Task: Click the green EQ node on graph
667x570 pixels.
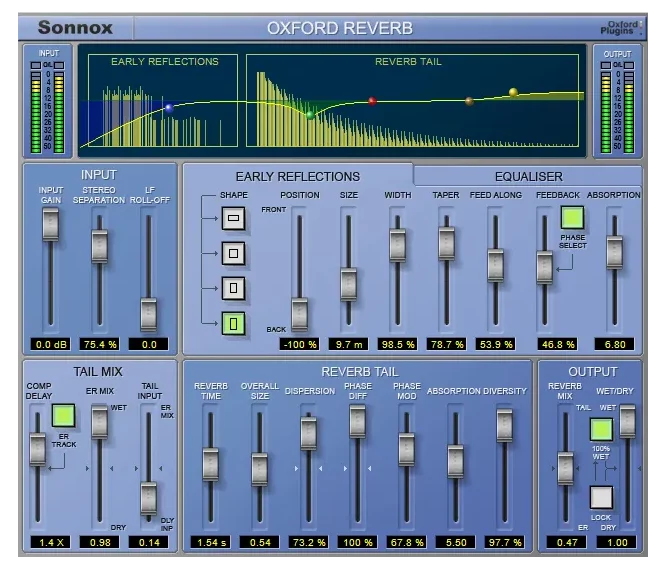Action: (x=311, y=115)
